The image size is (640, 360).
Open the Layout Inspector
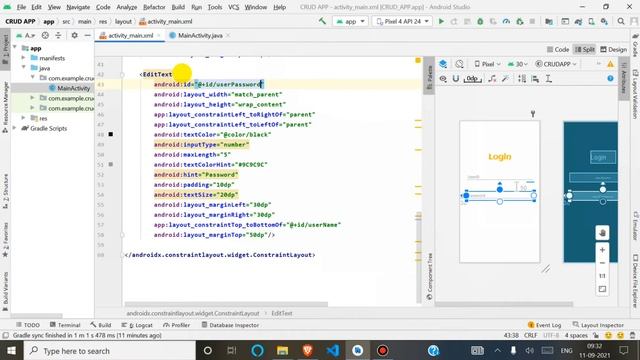coord(598,325)
